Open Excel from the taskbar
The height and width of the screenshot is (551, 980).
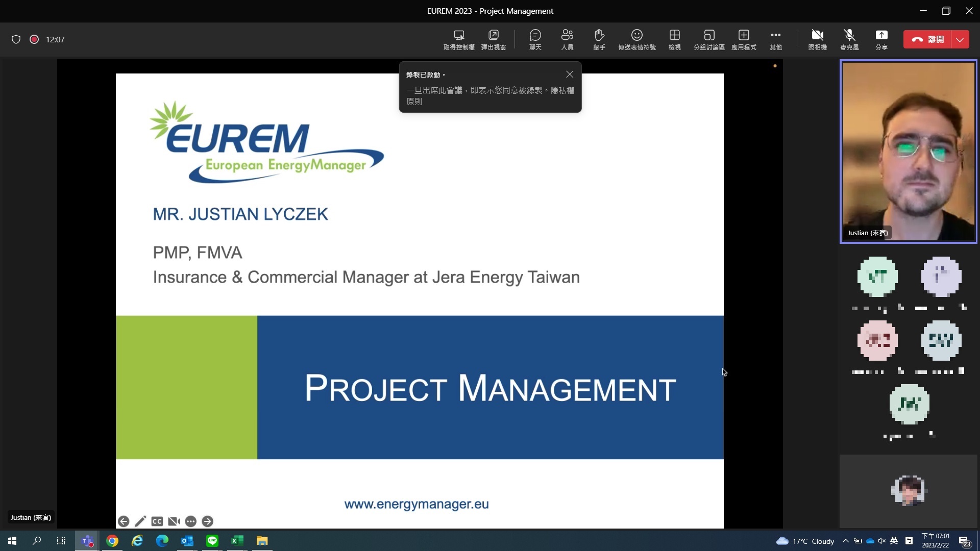tap(237, 541)
